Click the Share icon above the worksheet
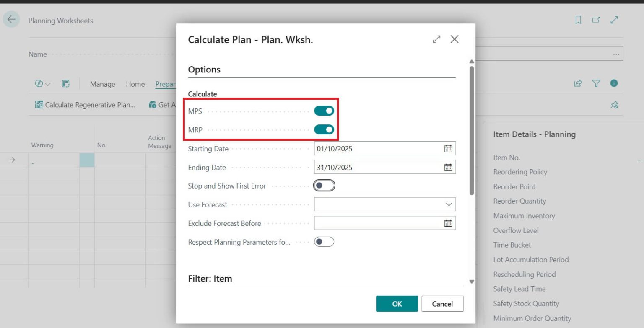The height and width of the screenshot is (328, 644). pyautogui.click(x=578, y=83)
